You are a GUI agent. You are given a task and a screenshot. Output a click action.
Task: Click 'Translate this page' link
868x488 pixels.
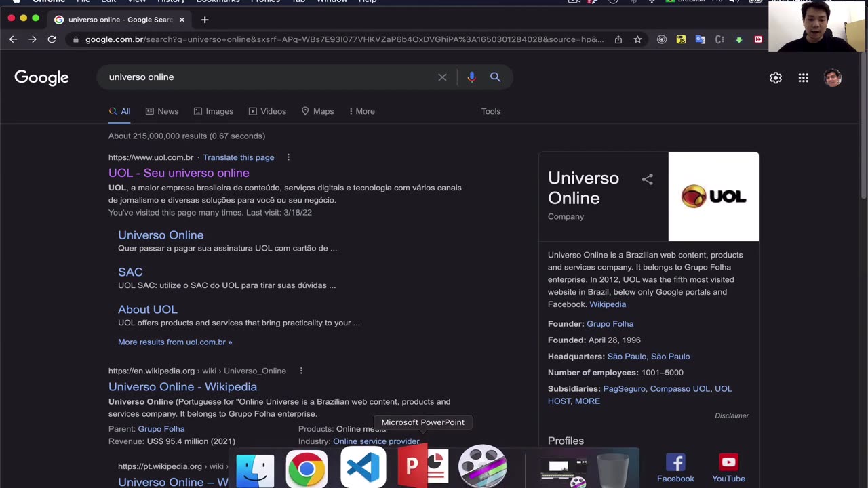(239, 157)
